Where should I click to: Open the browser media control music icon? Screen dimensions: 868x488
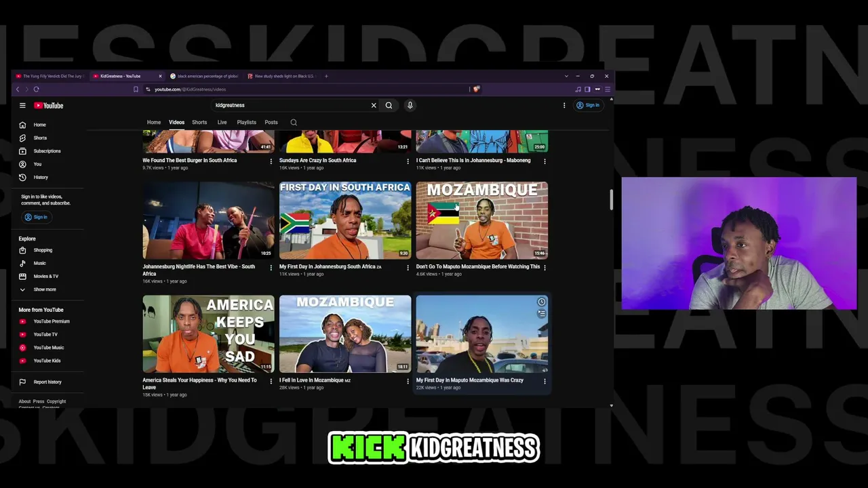[578, 89]
